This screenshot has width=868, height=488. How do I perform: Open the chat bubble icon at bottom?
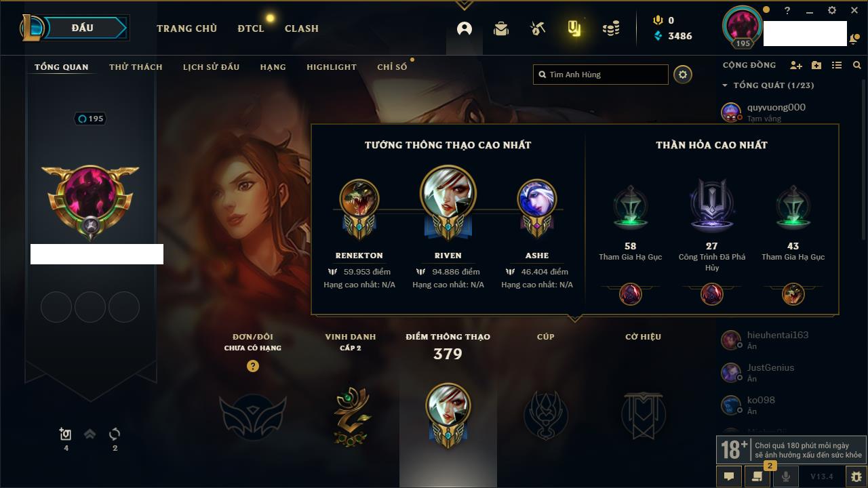729,476
